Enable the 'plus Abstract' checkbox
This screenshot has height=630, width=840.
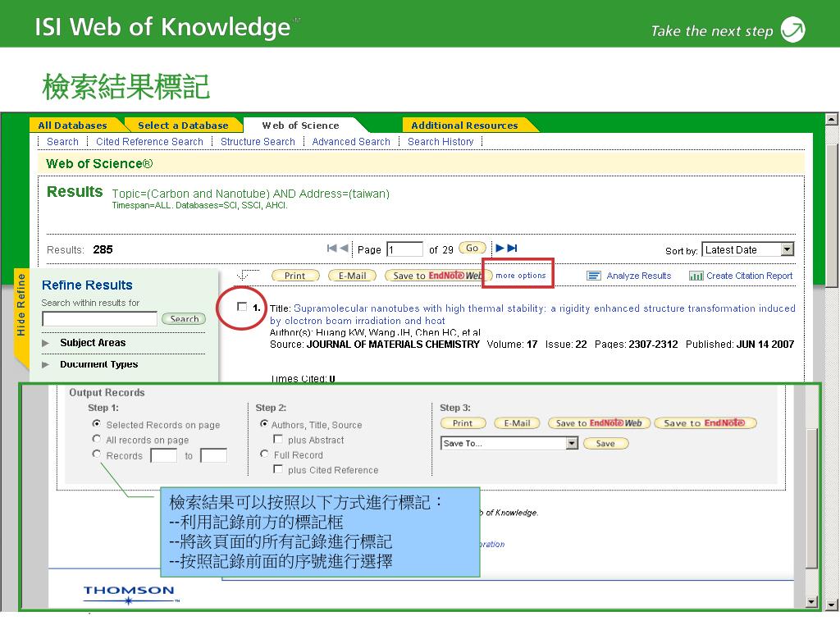(278, 439)
